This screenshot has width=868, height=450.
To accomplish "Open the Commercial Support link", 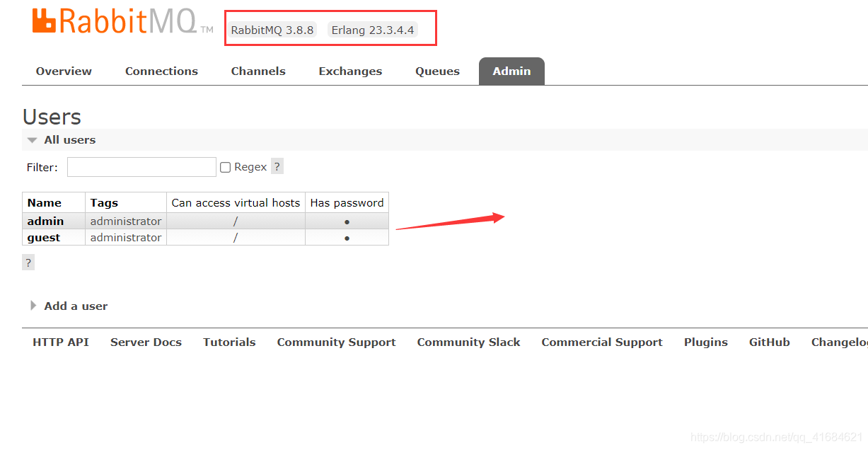I will (x=602, y=342).
